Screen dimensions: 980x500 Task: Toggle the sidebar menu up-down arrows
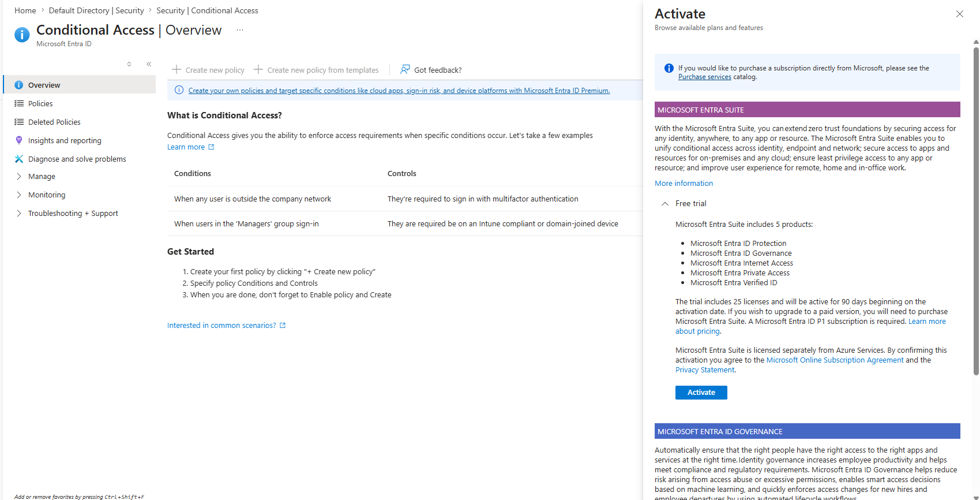(129, 64)
